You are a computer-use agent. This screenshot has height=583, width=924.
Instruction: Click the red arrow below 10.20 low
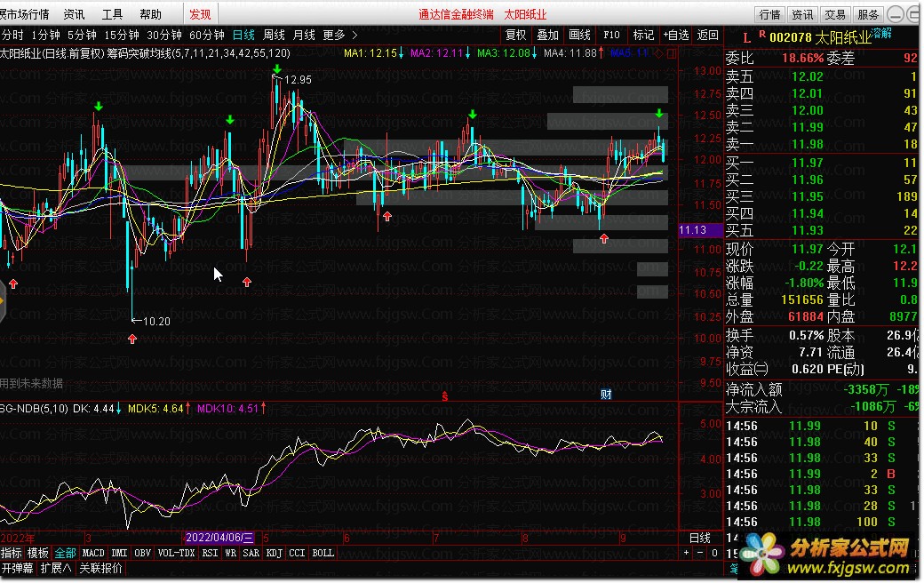click(132, 339)
